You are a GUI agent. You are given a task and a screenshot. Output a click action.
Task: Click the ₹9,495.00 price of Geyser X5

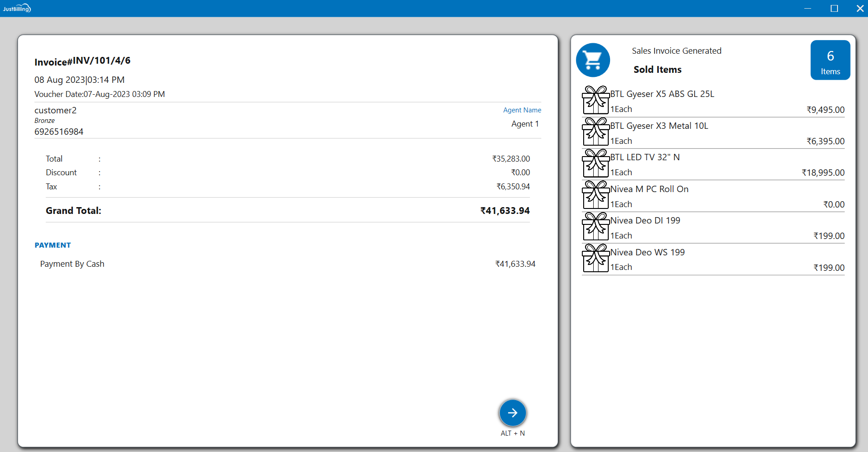[x=825, y=110]
